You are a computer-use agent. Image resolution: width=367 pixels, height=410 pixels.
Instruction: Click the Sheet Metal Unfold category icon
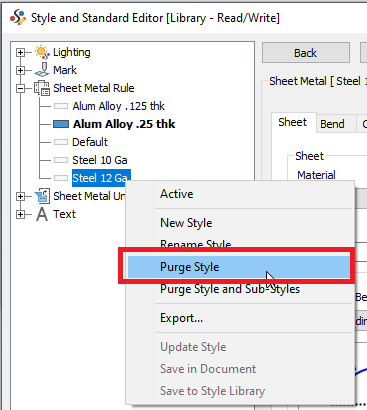coord(42,196)
